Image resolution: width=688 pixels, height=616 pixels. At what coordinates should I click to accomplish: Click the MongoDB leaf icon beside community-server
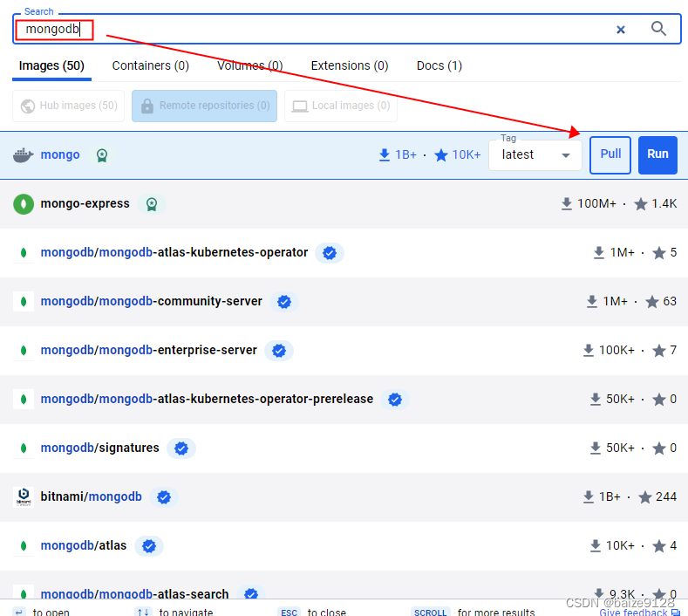24,302
